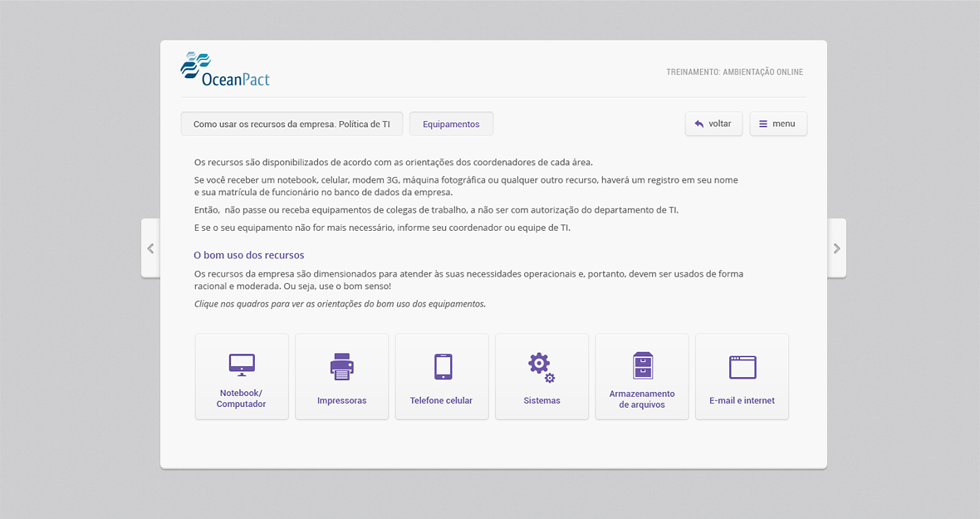The image size is (980, 519).
Task: Click the OceanPact logo
Action: [225, 69]
